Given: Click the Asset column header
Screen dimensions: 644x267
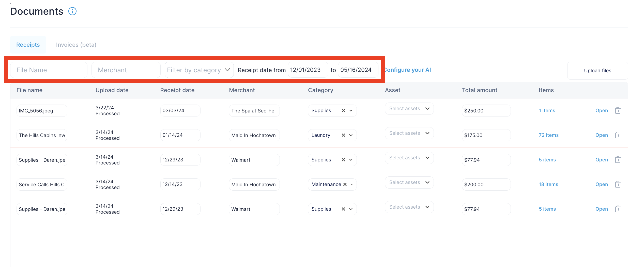Looking at the screenshot, I should coord(393,90).
